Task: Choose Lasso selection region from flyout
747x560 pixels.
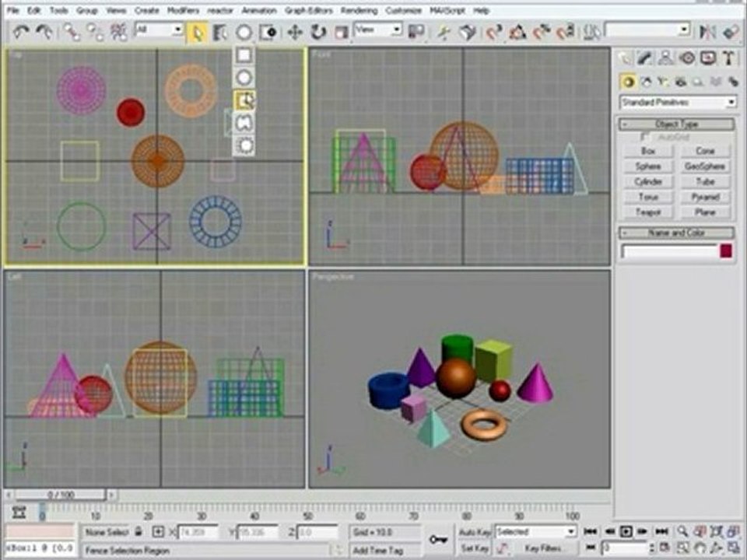Action: [x=244, y=123]
